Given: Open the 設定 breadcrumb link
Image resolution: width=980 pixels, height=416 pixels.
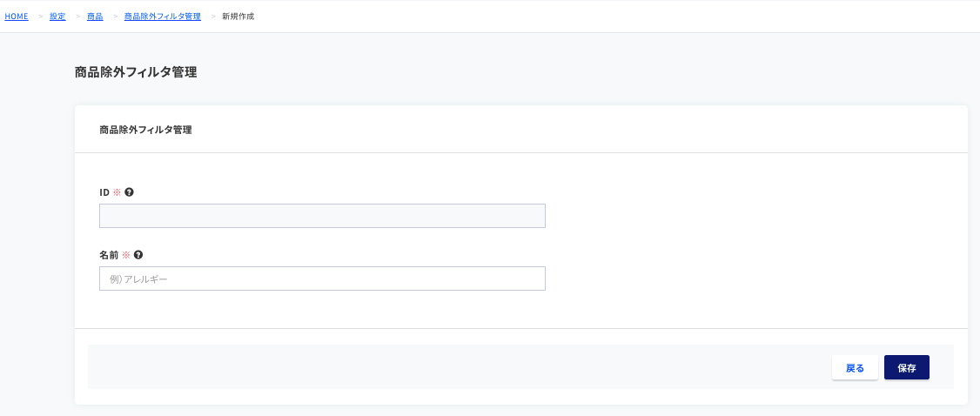Looking at the screenshot, I should pyautogui.click(x=57, y=17).
